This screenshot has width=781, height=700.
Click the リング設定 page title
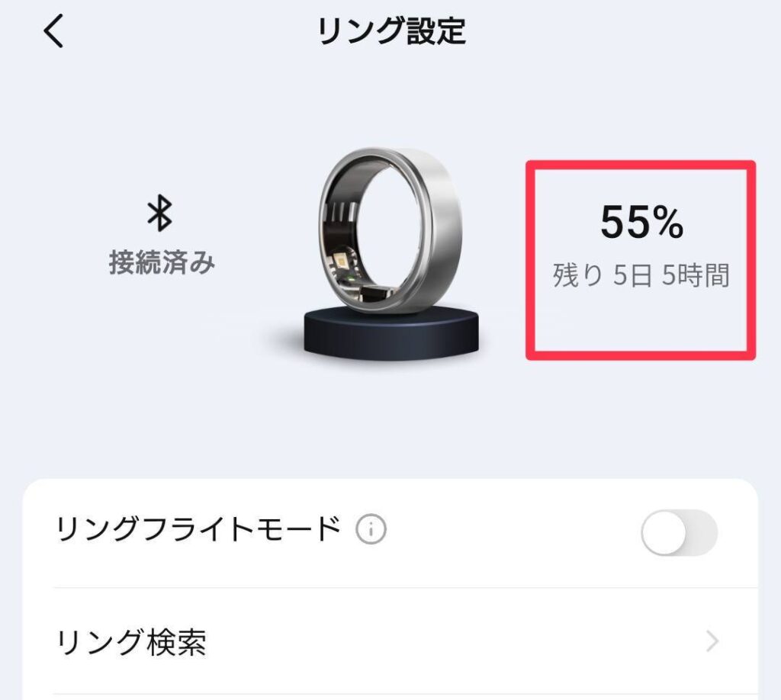point(391,31)
